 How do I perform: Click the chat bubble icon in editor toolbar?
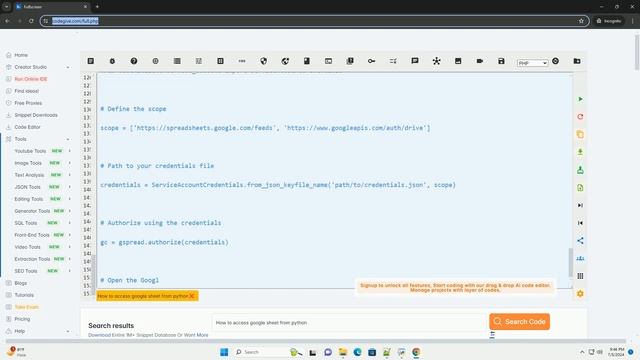click(x=415, y=61)
